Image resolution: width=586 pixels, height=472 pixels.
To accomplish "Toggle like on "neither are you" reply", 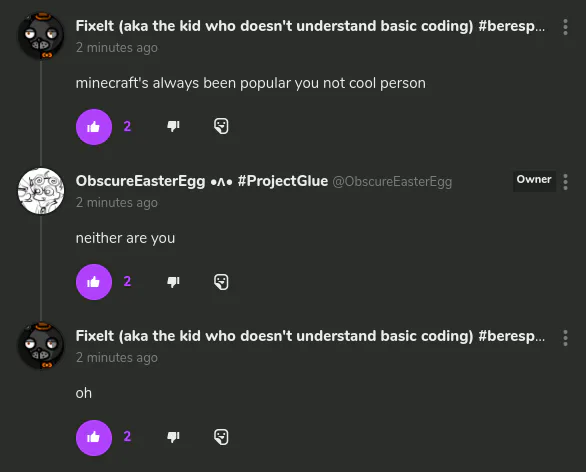I will point(94,282).
